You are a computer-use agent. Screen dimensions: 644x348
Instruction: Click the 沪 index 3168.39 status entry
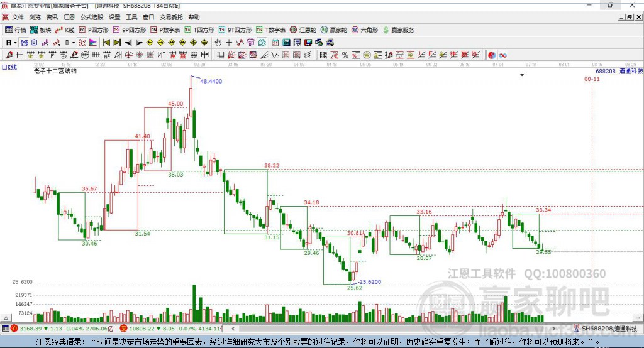(x=61, y=329)
